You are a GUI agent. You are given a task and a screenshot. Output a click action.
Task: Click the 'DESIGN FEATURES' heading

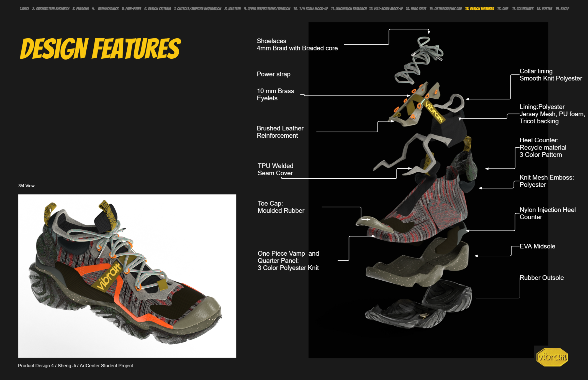click(x=101, y=49)
